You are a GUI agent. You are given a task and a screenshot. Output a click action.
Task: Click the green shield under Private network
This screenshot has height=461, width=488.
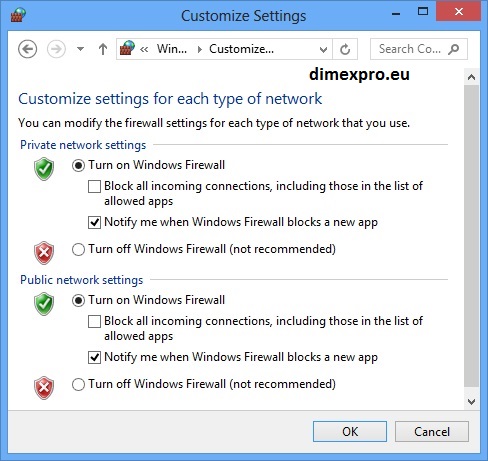click(x=44, y=169)
